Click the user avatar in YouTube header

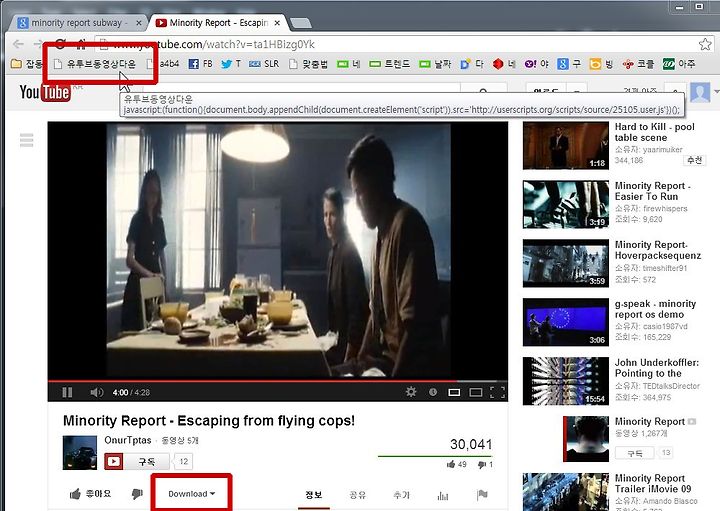coord(701,92)
